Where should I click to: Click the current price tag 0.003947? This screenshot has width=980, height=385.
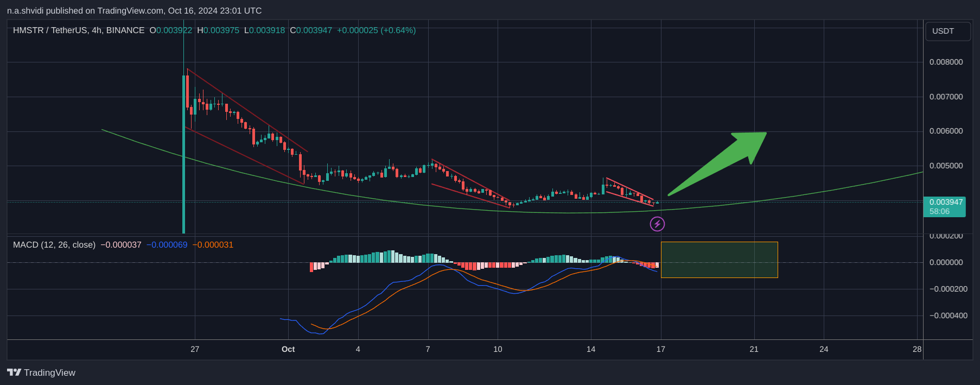click(946, 202)
